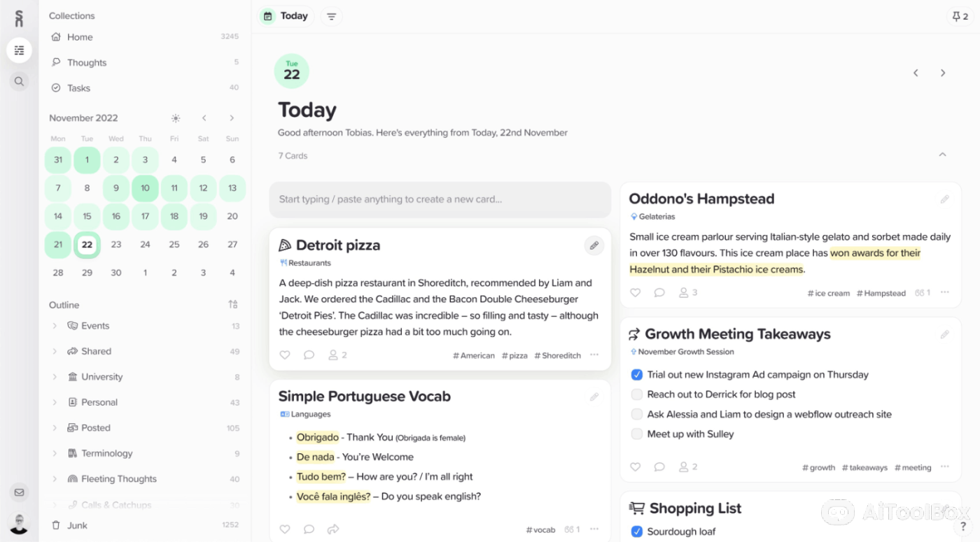
Task: Open the outline sidebar toggle icon
Action: click(x=19, y=50)
